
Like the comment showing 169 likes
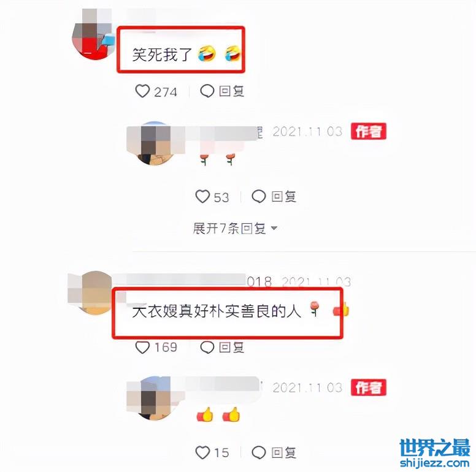[x=142, y=348]
